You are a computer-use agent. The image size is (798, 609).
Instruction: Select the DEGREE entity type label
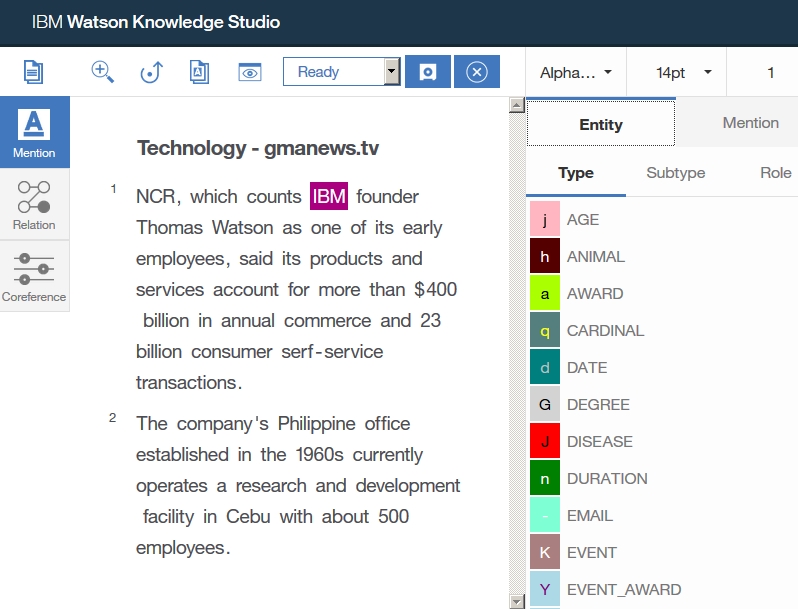click(x=598, y=405)
